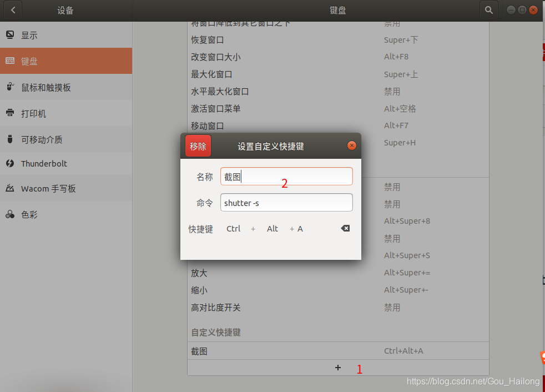Click the Alt+Super+= shortcut value

[x=407, y=273]
